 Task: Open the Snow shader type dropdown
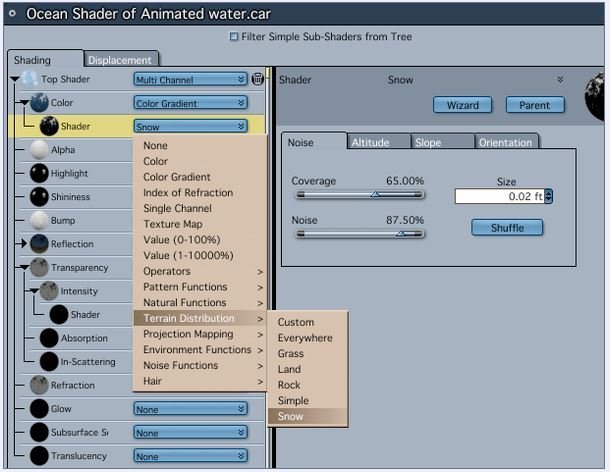coord(191,126)
